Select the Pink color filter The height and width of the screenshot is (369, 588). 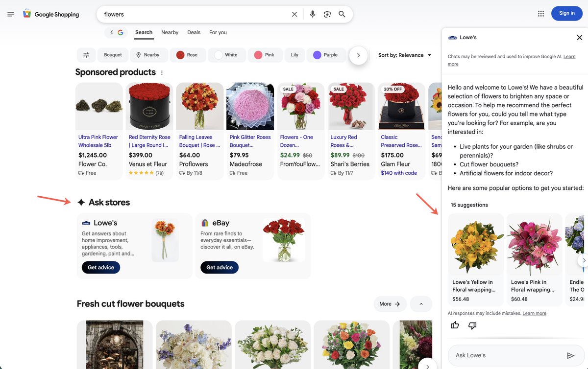[x=265, y=55]
